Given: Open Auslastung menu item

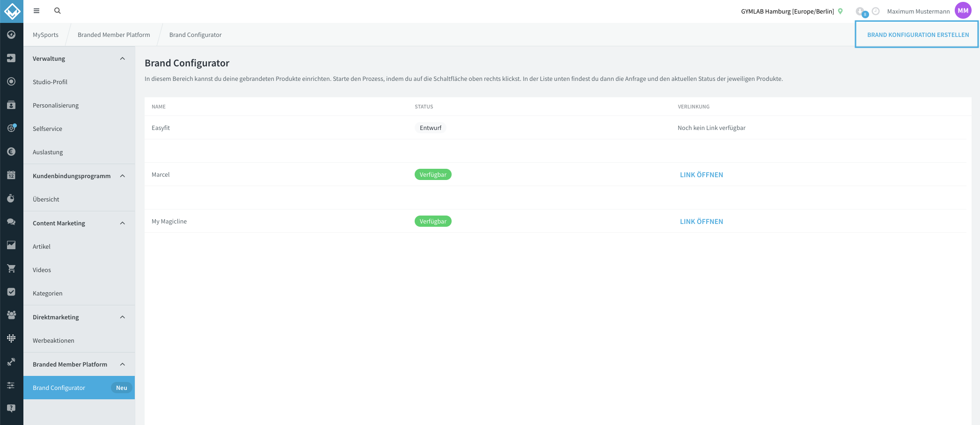Looking at the screenshot, I should click(x=79, y=152).
